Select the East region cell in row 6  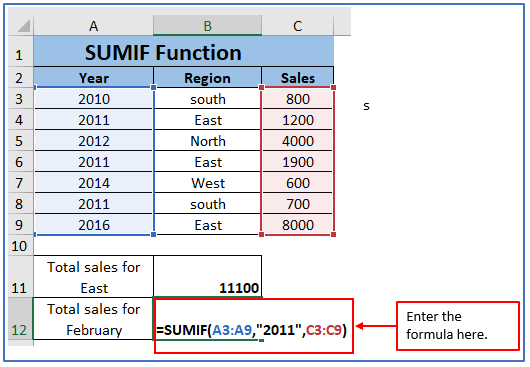[208, 161]
